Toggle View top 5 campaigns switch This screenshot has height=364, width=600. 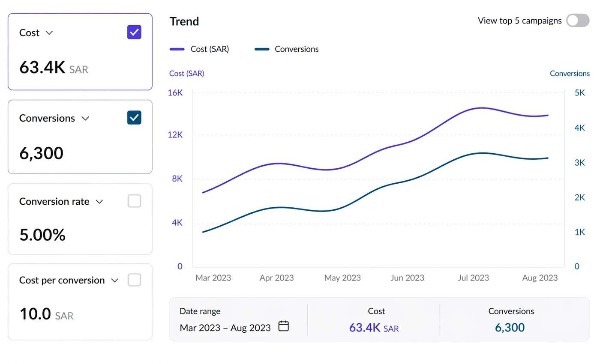coord(578,21)
